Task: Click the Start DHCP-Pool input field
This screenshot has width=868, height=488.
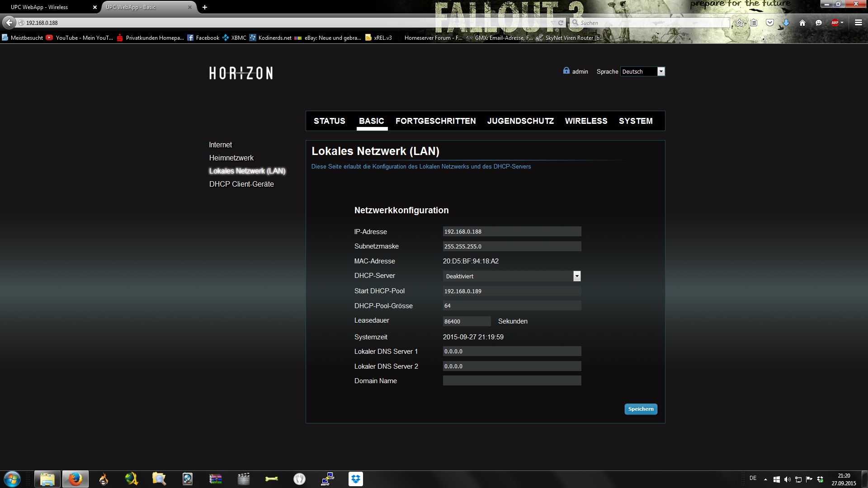Action: click(x=512, y=291)
